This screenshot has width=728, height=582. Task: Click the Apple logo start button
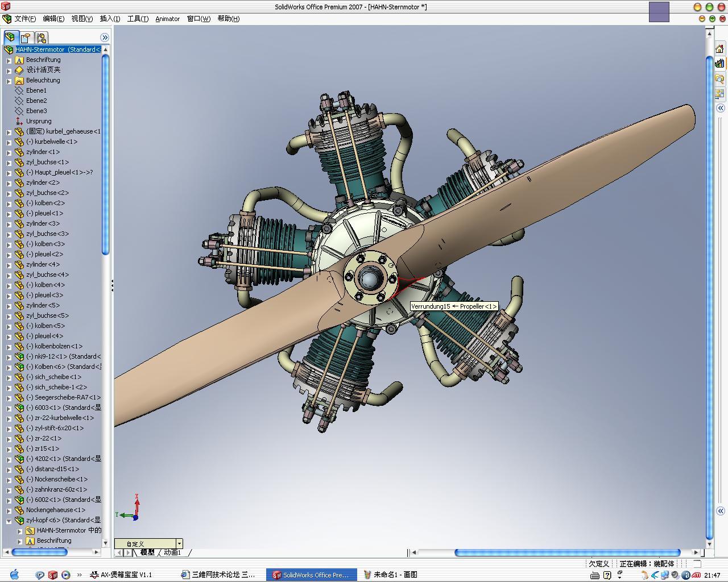tap(15, 575)
